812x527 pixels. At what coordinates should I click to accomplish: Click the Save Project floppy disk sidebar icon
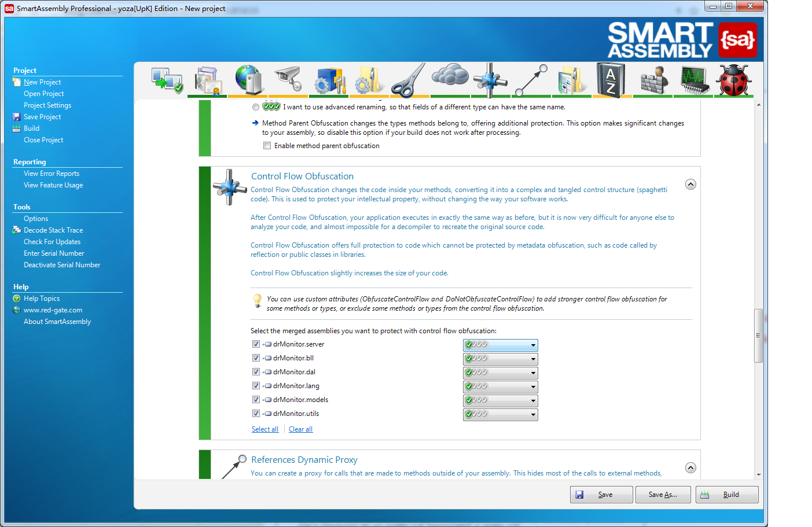click(16, 117)
